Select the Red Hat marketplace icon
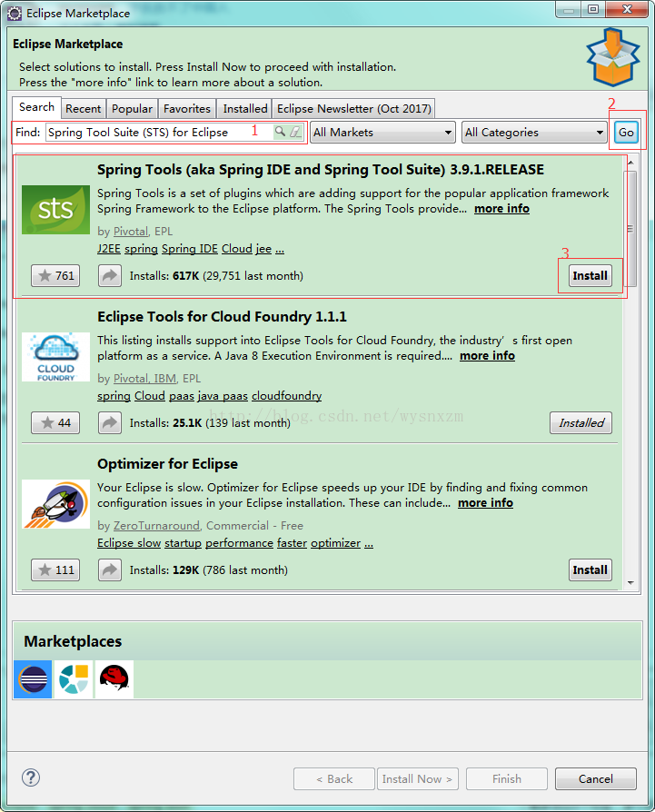Screen dimensions: 655x812 (114, 678)
